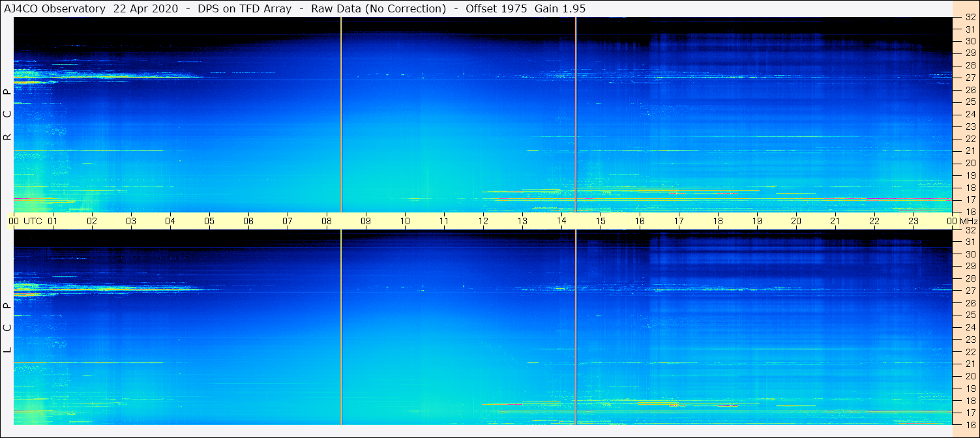Click hour 01 on the UTC time axis
Viewport: 980px width, 438px height.
point(53,221)
